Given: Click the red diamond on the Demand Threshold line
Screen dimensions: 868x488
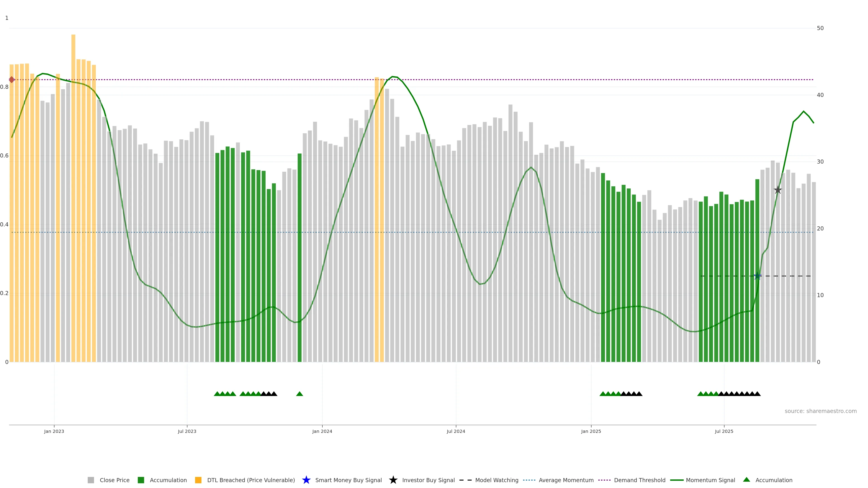Looking at the screenshot, I should click(12, 80).
